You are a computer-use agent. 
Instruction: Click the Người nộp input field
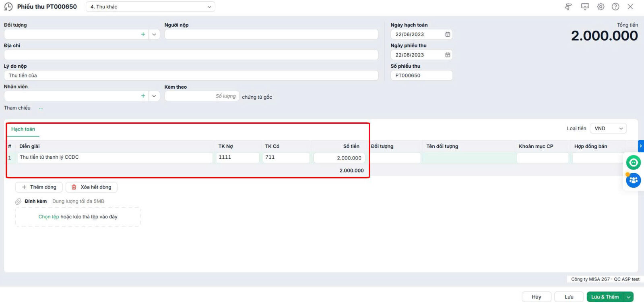coord(271,34)
